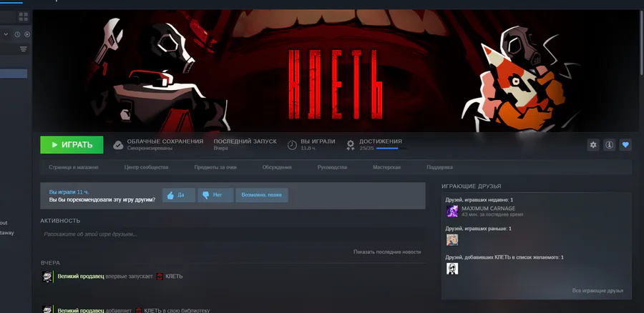Click Великий продавец name in first-launch entry

81,277
